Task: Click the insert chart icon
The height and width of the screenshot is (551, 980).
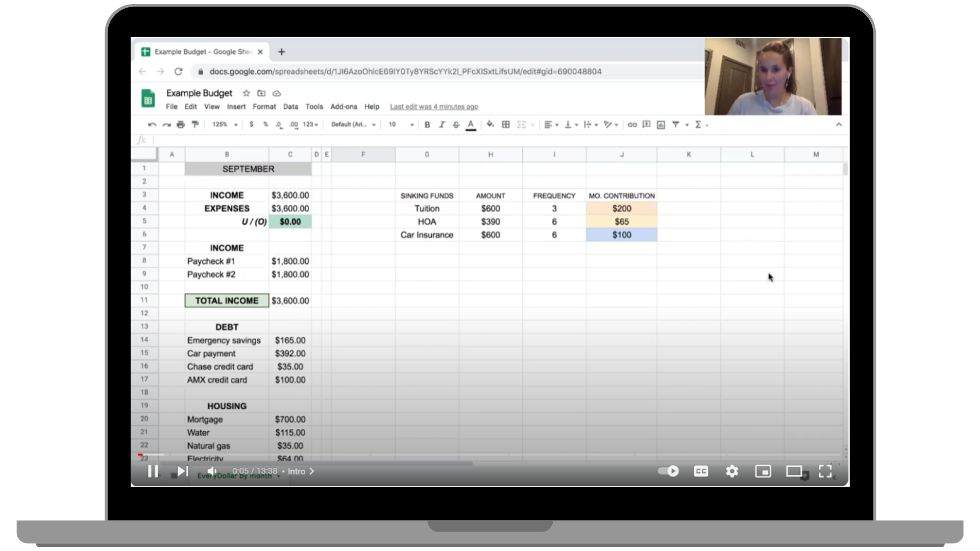Action: click(x=661, y=124)
